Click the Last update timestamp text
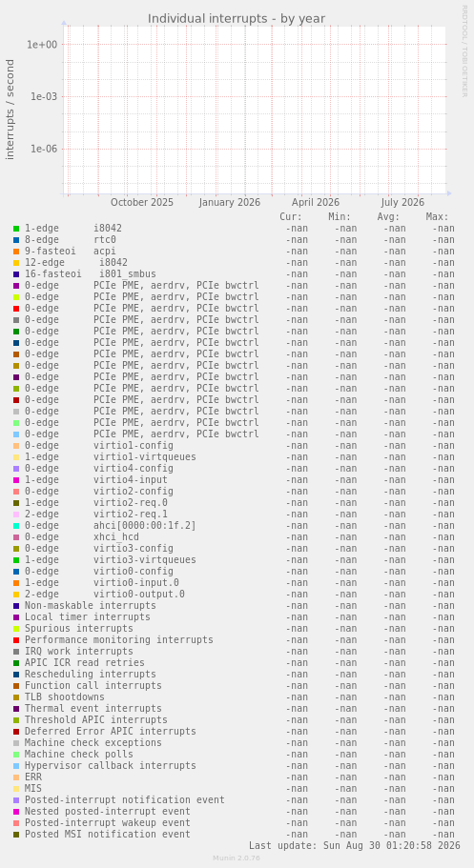This screenshot has width=474, height=868. pos(354,845)
